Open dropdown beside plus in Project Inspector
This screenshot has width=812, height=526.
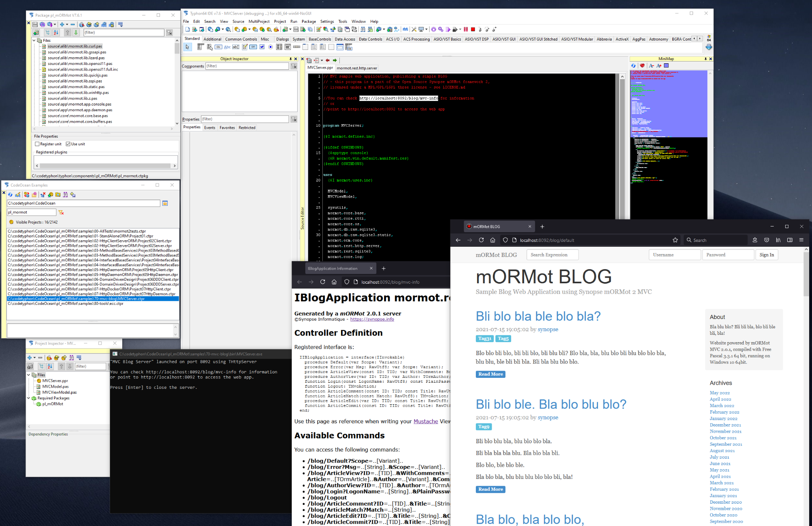tap(35, 358)
